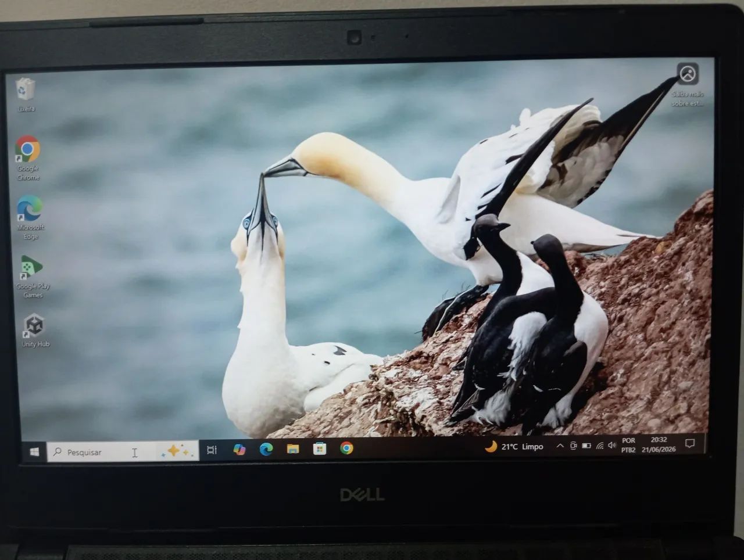Open the Google Chrome desktop shortcut
744x560 pixels.
tap(28, 158)
